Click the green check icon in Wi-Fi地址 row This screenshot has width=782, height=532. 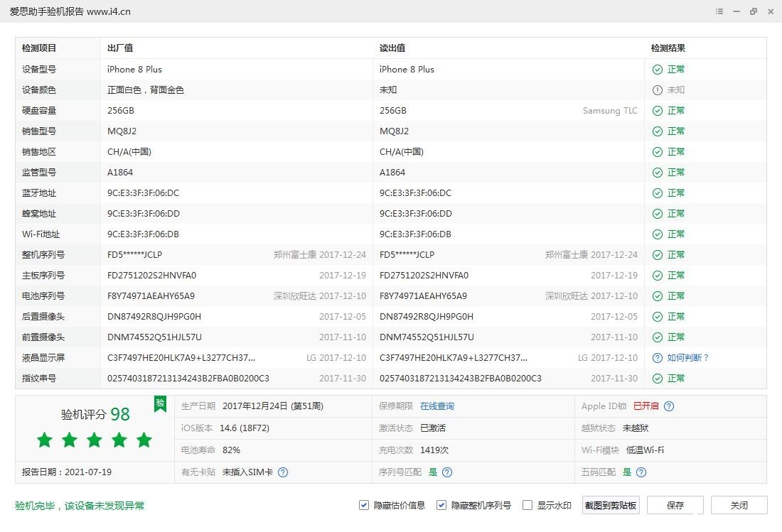tap(658, 234)
